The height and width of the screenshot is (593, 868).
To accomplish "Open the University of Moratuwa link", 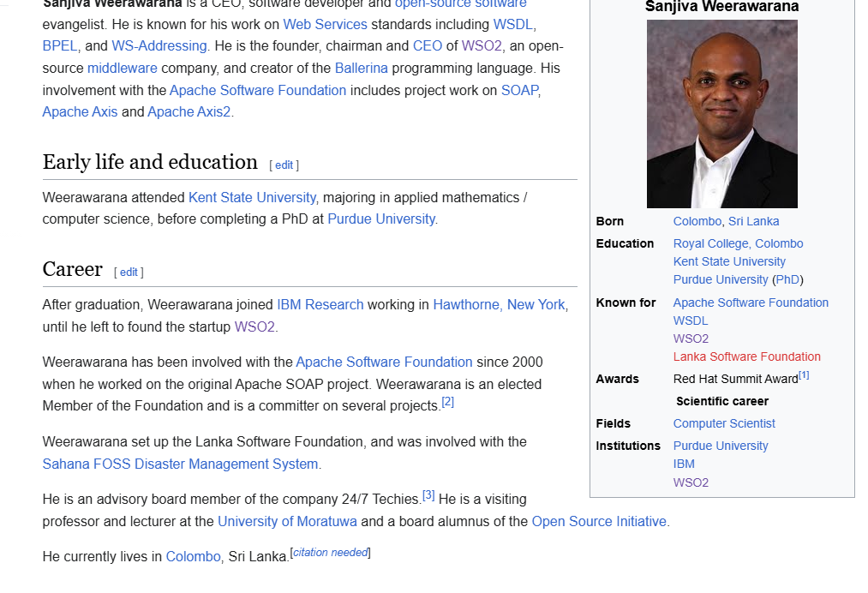I will tap(287, 522).
